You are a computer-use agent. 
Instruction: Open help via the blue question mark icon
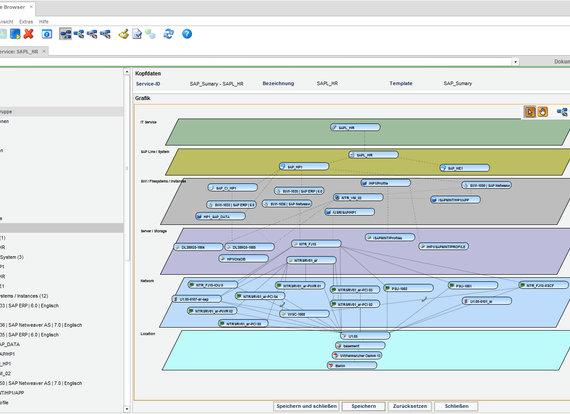click(187, 34)
